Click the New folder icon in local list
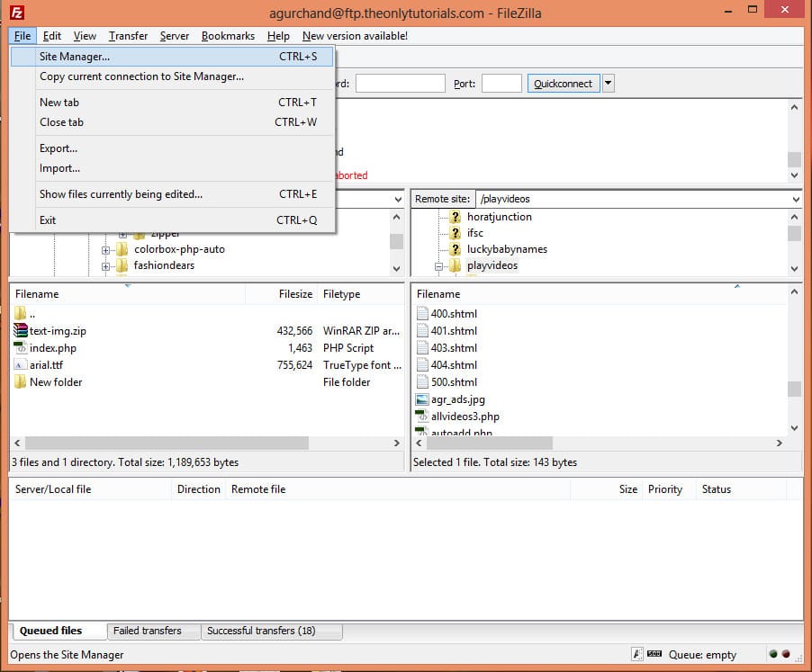This screenshot has height=672, width=812. (20, 381)
